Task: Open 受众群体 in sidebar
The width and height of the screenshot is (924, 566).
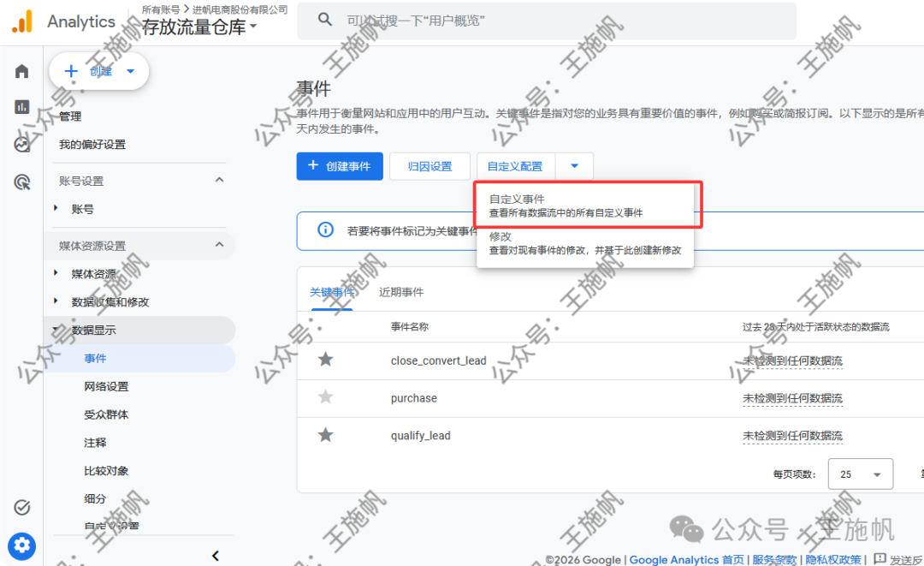Action: click(x=106, y=414)
